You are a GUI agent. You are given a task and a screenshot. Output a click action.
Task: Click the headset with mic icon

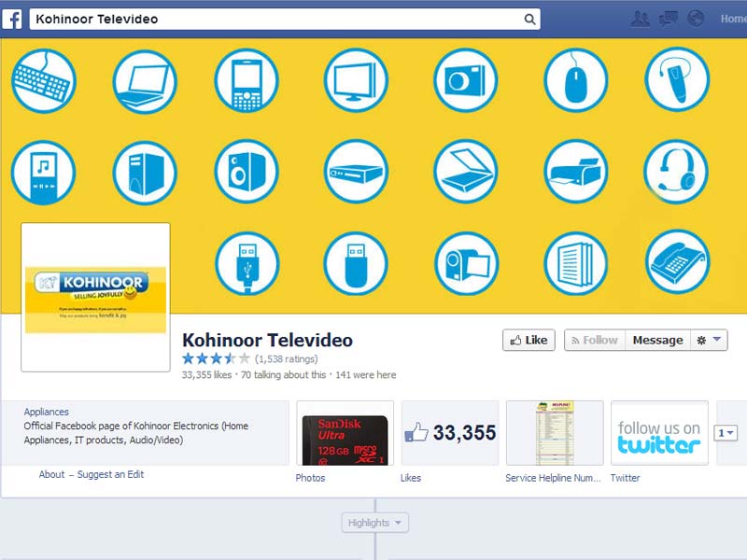(x=676, y=172)
